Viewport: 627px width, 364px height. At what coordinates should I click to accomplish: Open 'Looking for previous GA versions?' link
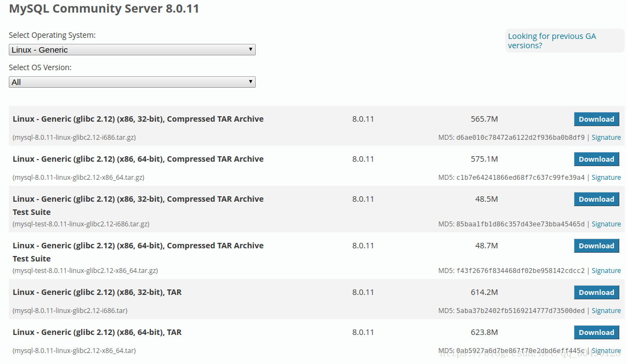pos(552,41)
